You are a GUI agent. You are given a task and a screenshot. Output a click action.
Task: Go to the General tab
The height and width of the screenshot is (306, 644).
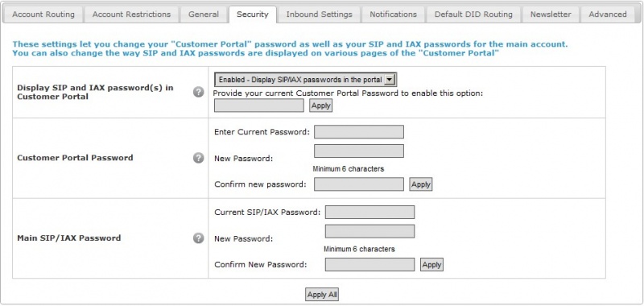pyautogui.click(x=204, y=14)
